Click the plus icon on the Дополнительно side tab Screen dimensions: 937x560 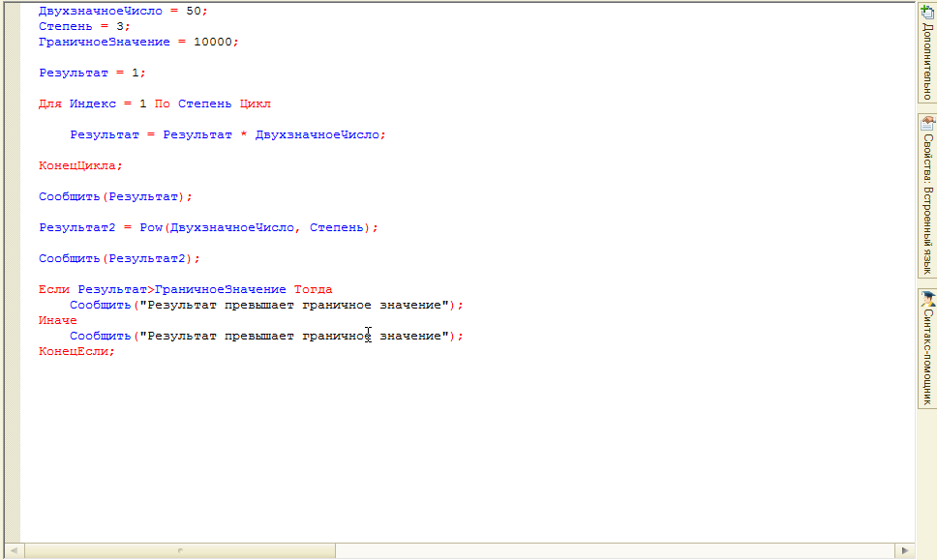tap(927, 12)
